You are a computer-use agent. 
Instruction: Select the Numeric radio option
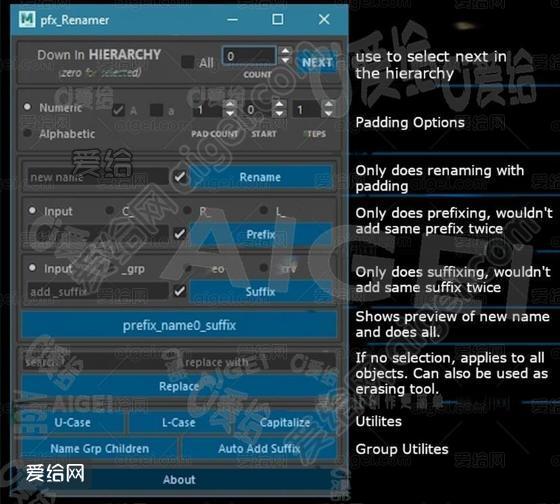(28, 107)
